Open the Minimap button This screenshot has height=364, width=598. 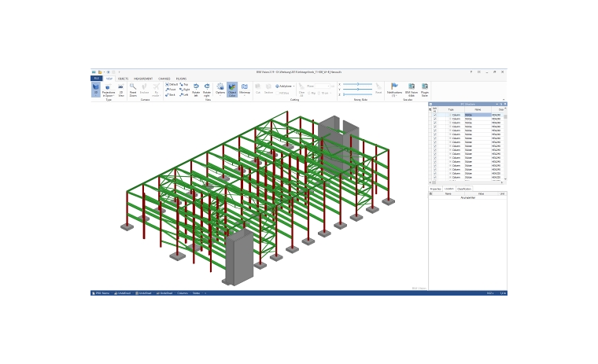point(245,89)
